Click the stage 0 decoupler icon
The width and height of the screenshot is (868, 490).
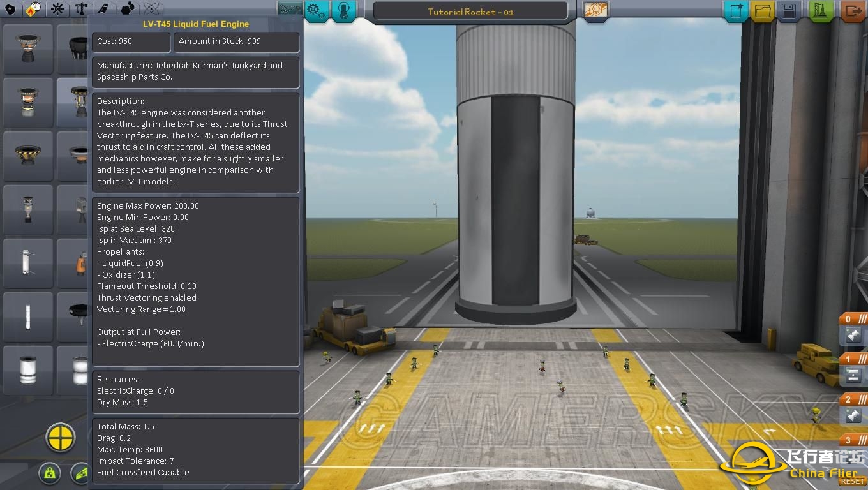tap(853, 335)
